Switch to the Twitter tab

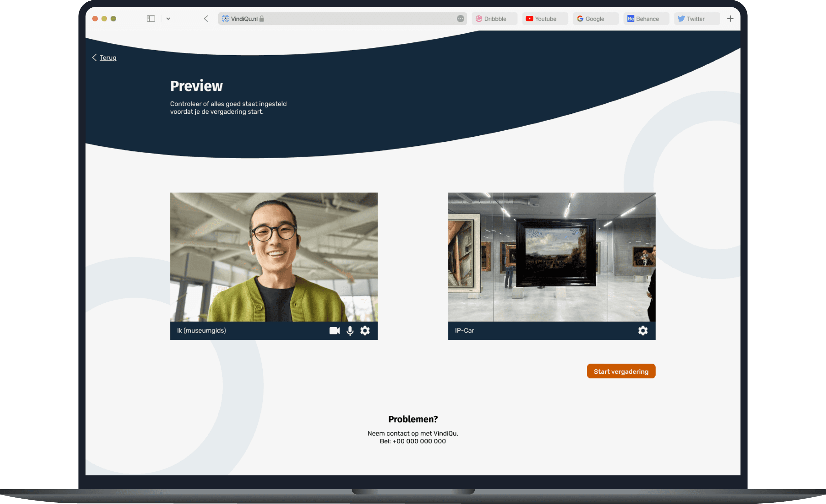click(696, 19)
